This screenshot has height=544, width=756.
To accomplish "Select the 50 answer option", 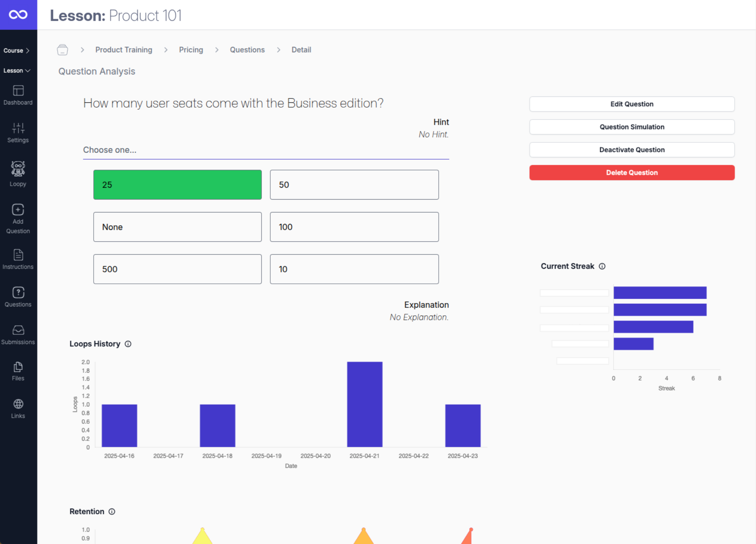I will 354,185.
